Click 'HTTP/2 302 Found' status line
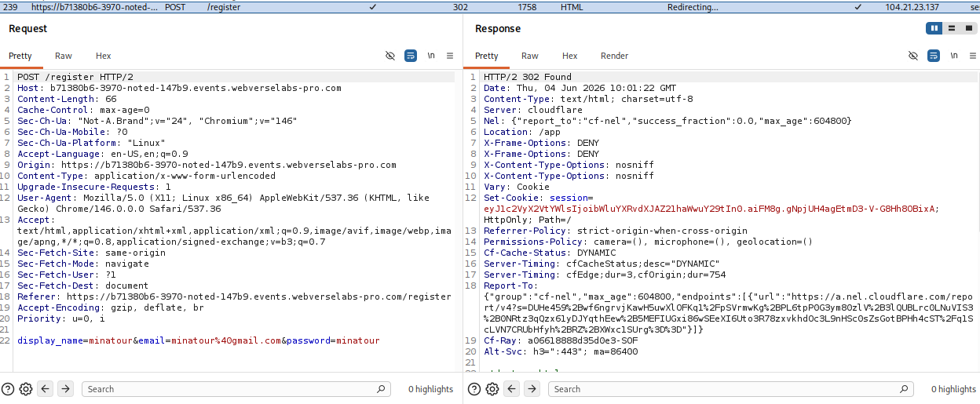Viewport: 980px width, 404px height. [528, 77]
